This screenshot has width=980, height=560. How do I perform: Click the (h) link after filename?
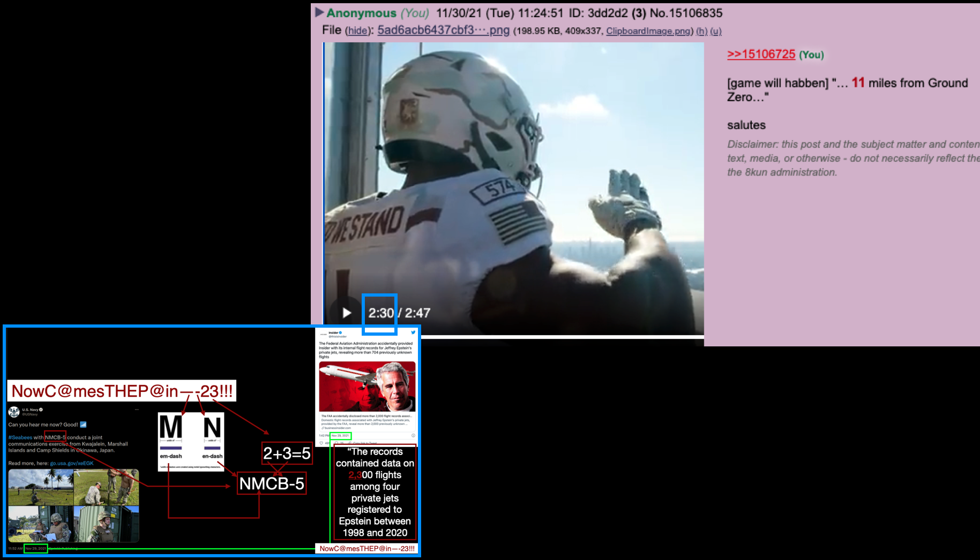coord(701,31)
